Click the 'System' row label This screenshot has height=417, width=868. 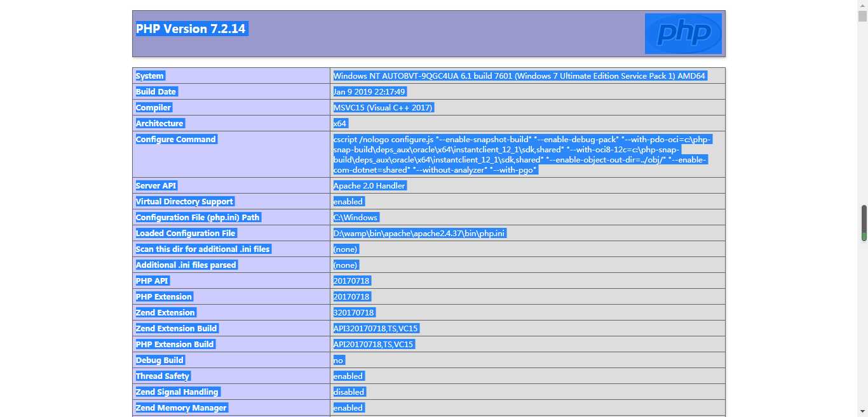point(150,76)
